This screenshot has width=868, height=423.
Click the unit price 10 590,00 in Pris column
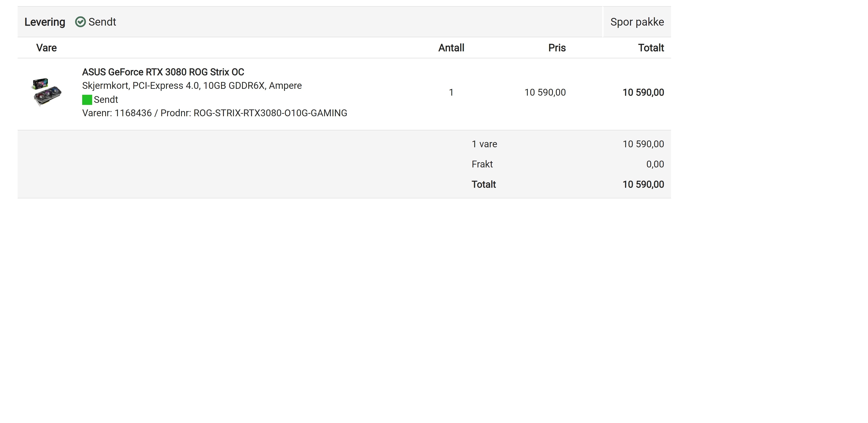(545, 92)
